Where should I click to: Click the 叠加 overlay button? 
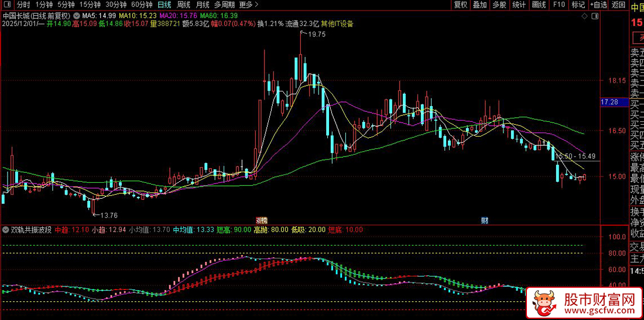point(479,5)
